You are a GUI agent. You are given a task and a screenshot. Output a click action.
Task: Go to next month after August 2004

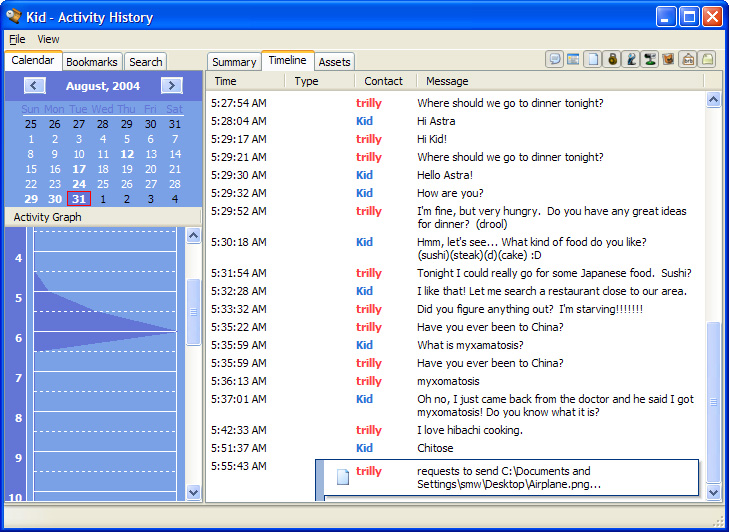coord(171,86)
